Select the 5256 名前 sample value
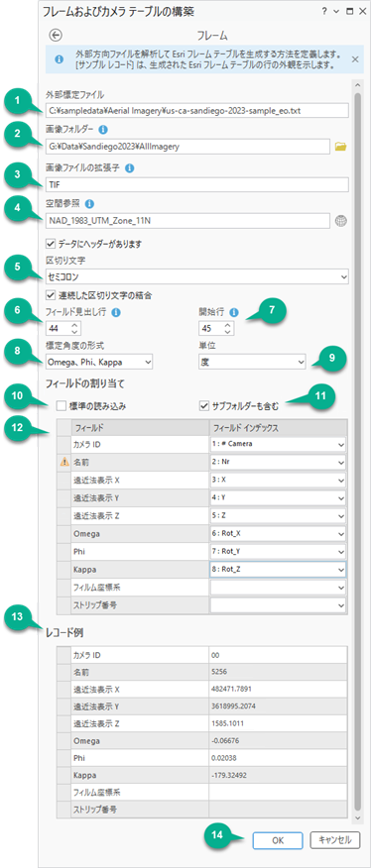This screenshot has height=868, width=371. click(x=278, y=673)
